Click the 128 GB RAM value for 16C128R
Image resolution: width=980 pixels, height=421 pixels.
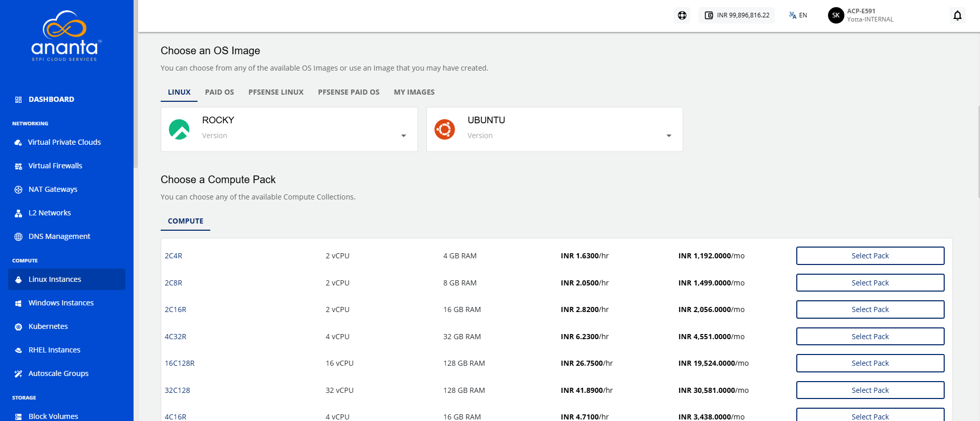tap(464, 363)
